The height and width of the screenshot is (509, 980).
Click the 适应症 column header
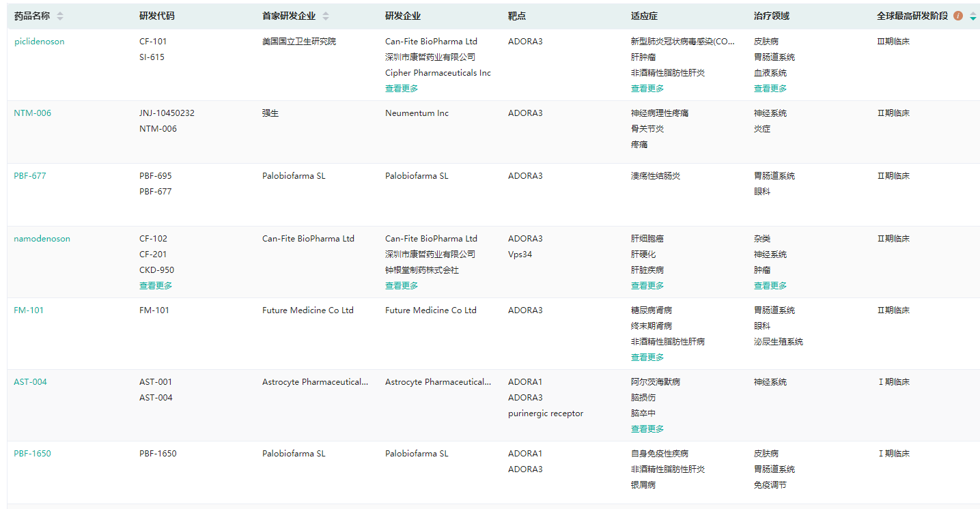(644, 16)
